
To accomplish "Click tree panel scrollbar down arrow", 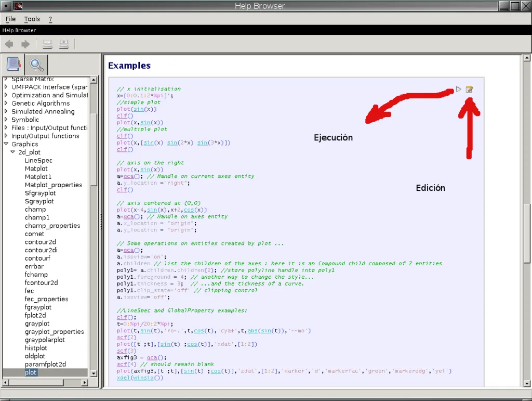I will coord(94,373).
